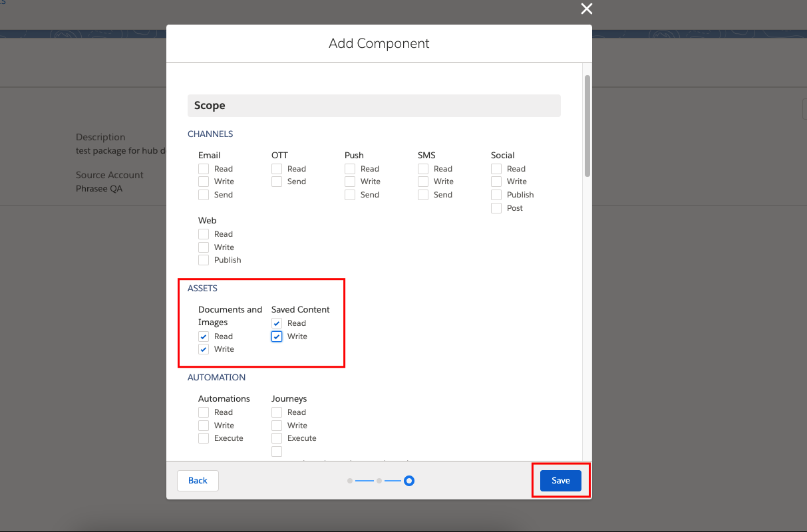Check the Email Write permission

[204, 182]
